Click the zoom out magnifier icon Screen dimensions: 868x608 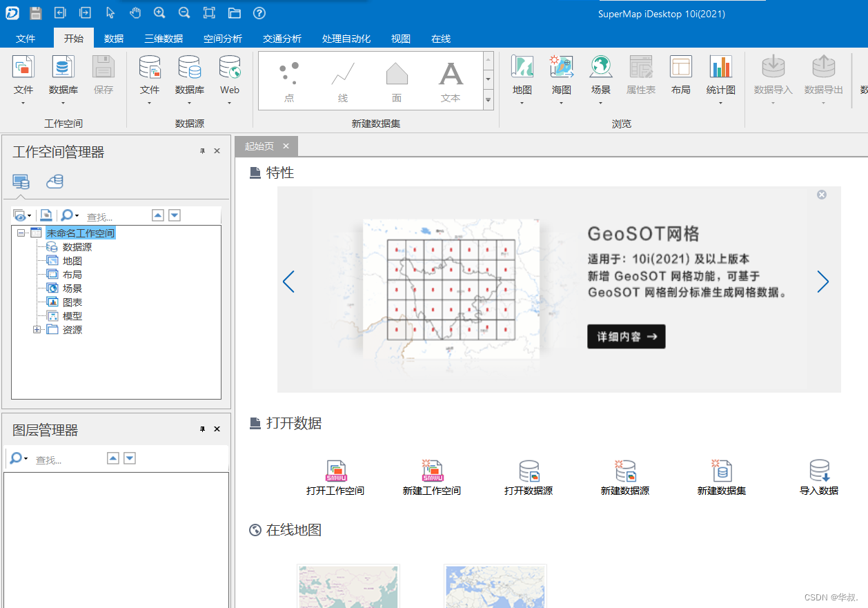click(184, 12)
